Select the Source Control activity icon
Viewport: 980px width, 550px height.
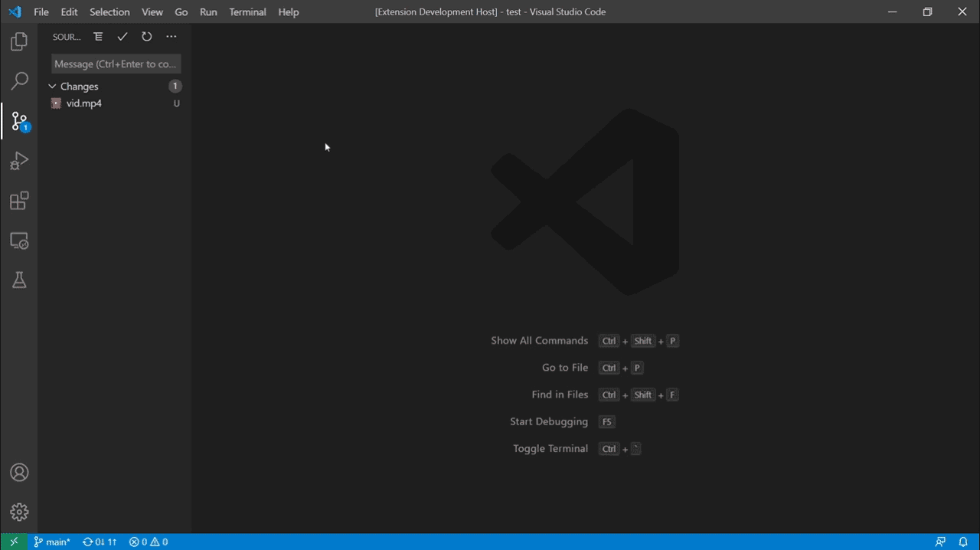pyautogui.click(x=19, y=121)
